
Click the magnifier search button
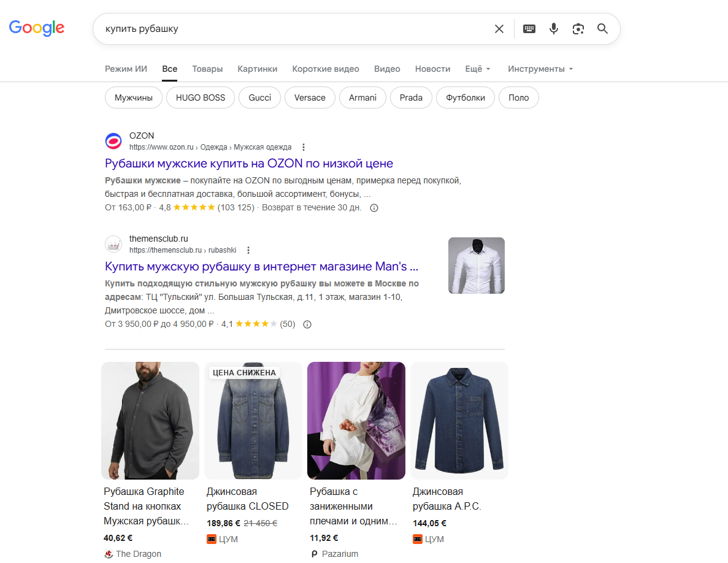coord(603,29)
